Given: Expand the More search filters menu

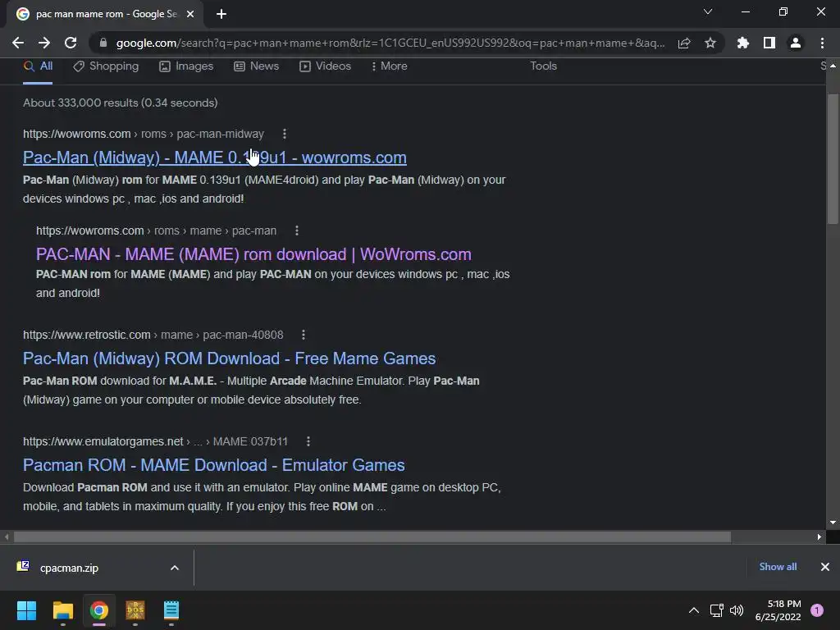Looking at the screenshot, I should (x=389, y=66).
